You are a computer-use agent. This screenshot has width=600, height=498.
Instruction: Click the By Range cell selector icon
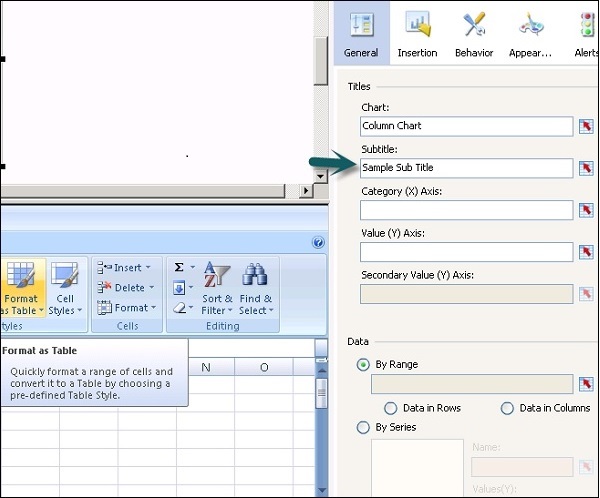586,384
